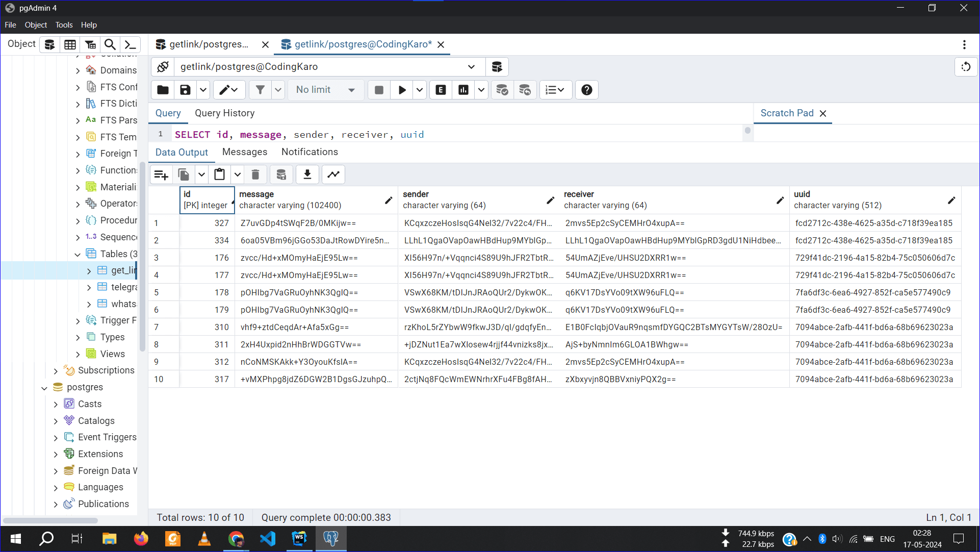
Task: Save the current query
Action: [x=185, y=89]
